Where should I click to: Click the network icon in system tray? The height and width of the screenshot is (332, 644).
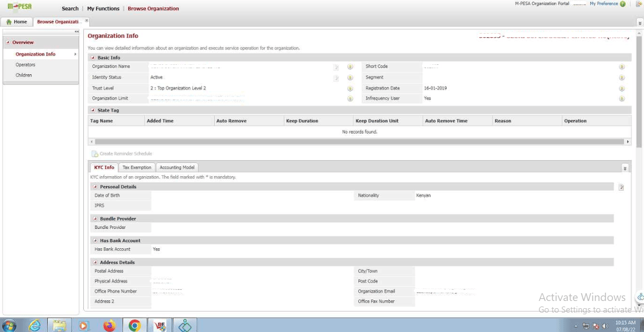586,326
